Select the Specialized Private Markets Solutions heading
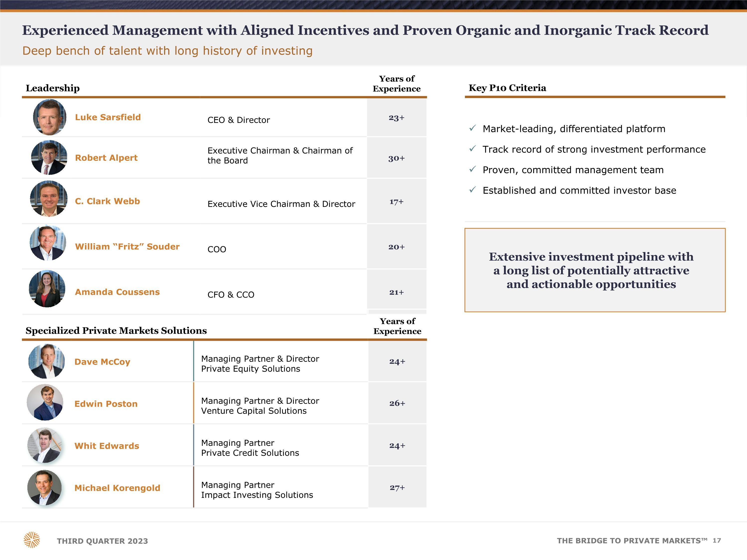747x560 pixels. coord(116,331)
